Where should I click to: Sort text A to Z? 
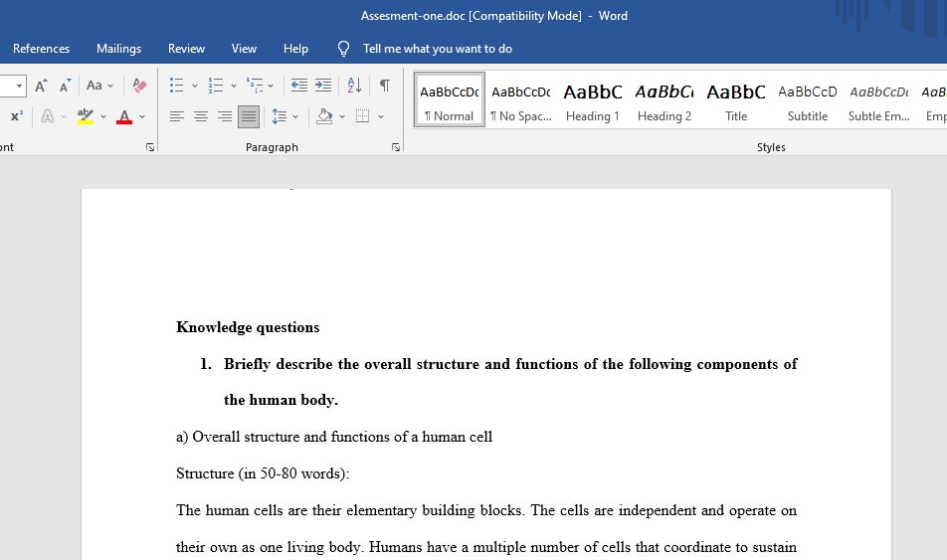tap(354, 86)
